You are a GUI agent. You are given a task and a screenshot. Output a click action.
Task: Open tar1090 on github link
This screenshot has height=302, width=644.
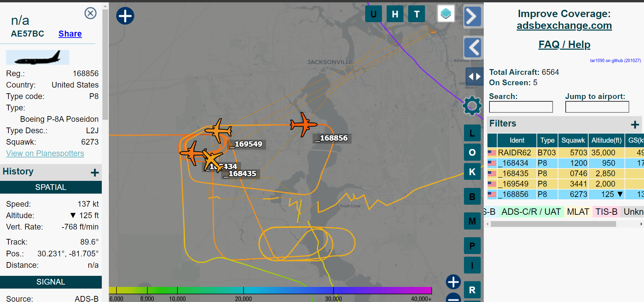pos(615,61)
